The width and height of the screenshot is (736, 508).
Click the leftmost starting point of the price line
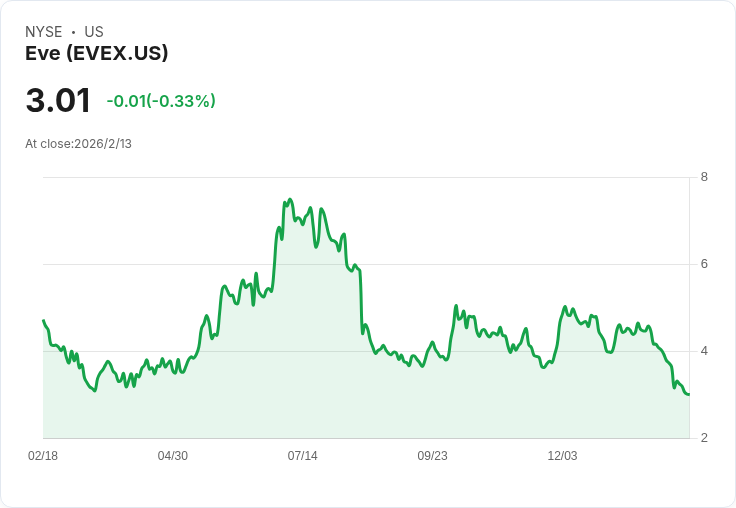(43, 320)
